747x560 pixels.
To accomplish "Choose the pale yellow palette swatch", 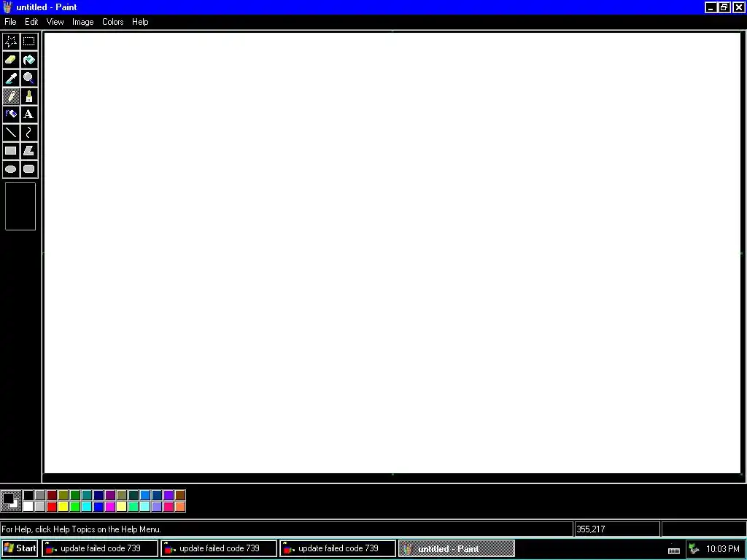I will pos(122,507).
